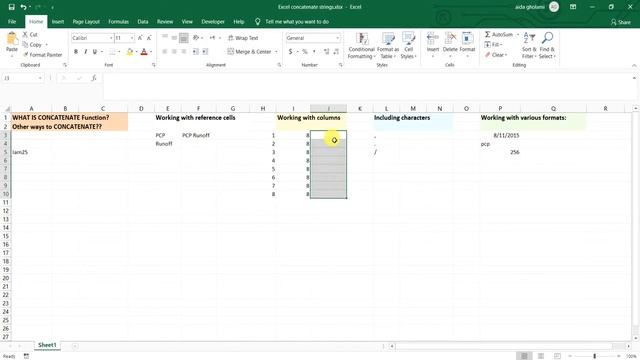Open the fill color dropdown arrow
This screenshot has height=360, width=640.
(136, 52)
